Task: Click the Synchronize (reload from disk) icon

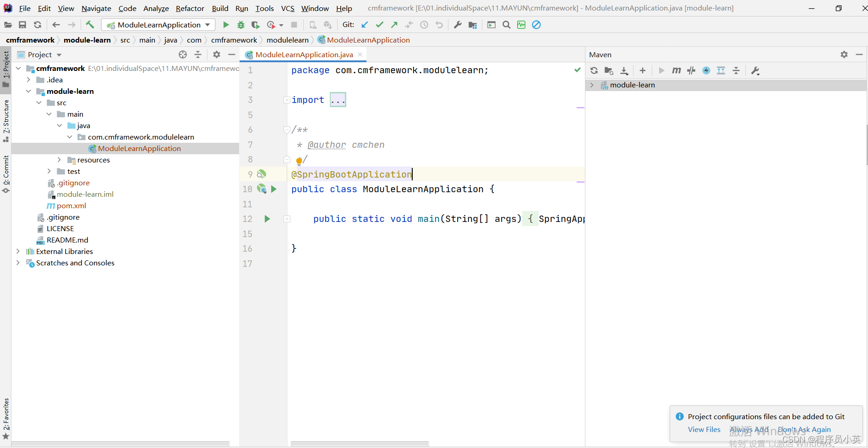Action: (x=38, y=25)
